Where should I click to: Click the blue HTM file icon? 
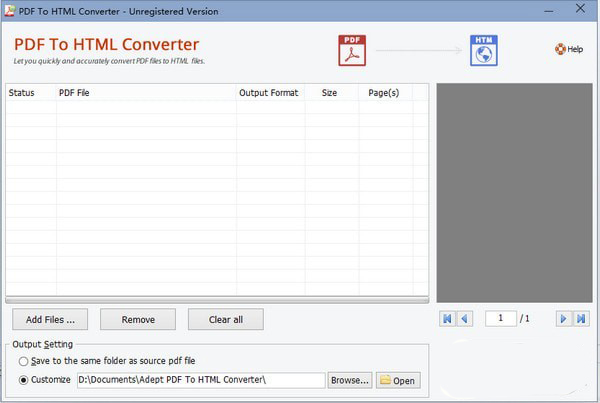[483, 50]
